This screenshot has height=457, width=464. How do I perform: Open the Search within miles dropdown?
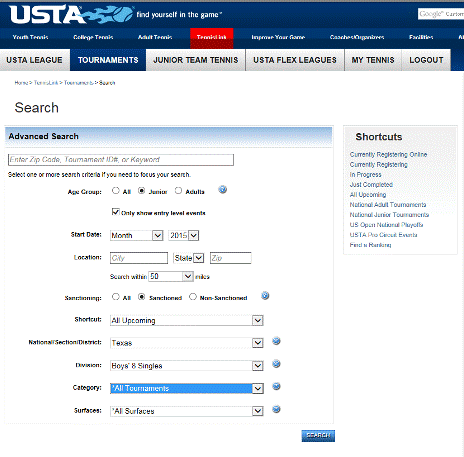pos(171,276)
